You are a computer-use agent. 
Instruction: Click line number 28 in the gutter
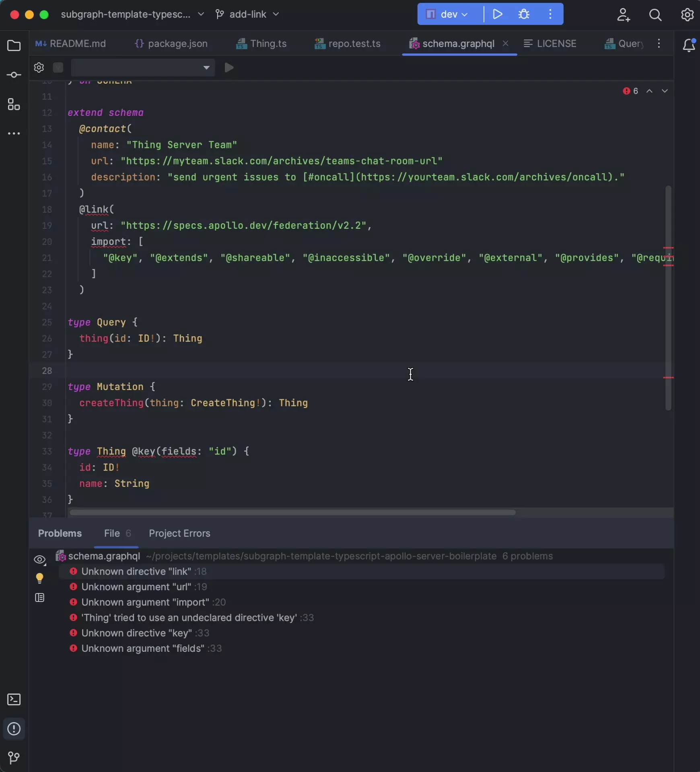(47, 370)
